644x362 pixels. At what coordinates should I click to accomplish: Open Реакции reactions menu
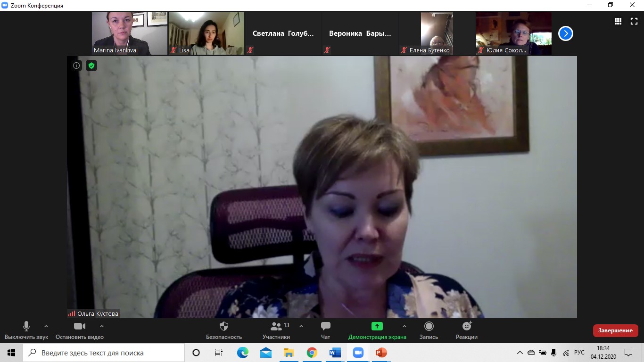coord(467,330)
